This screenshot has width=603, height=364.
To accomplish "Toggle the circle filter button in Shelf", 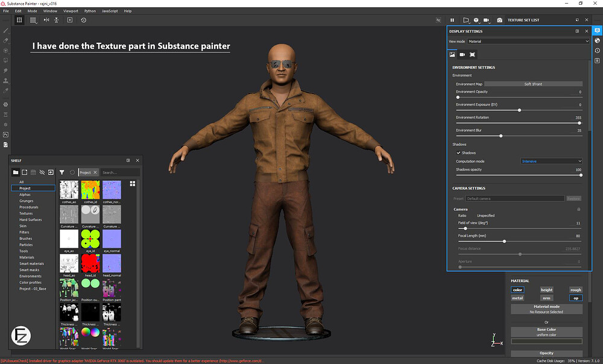I will 72,172.
